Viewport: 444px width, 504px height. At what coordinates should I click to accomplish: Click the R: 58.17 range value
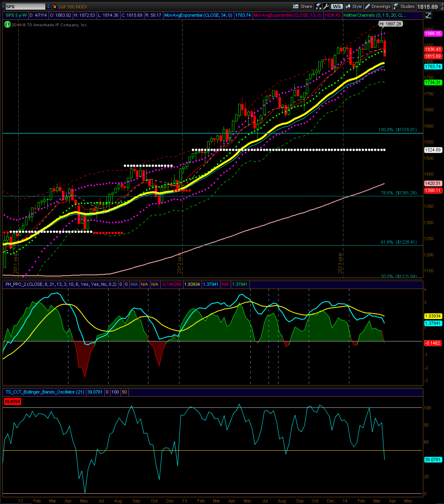tap(153, 15)
